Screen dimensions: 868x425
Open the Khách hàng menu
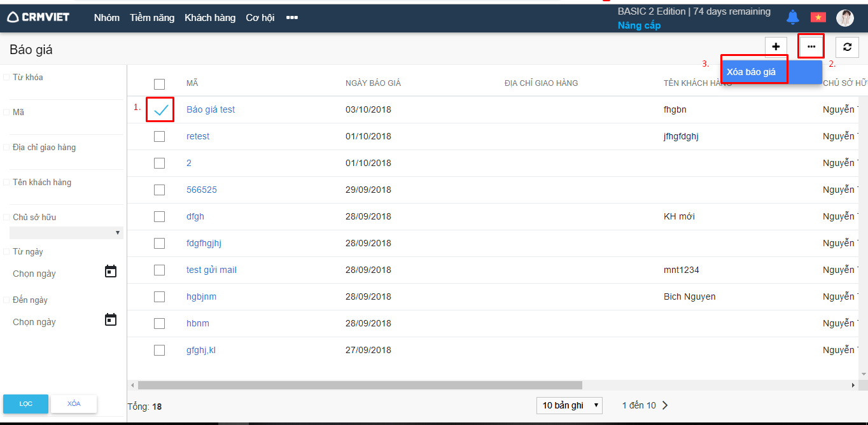(x=210, y=18)
